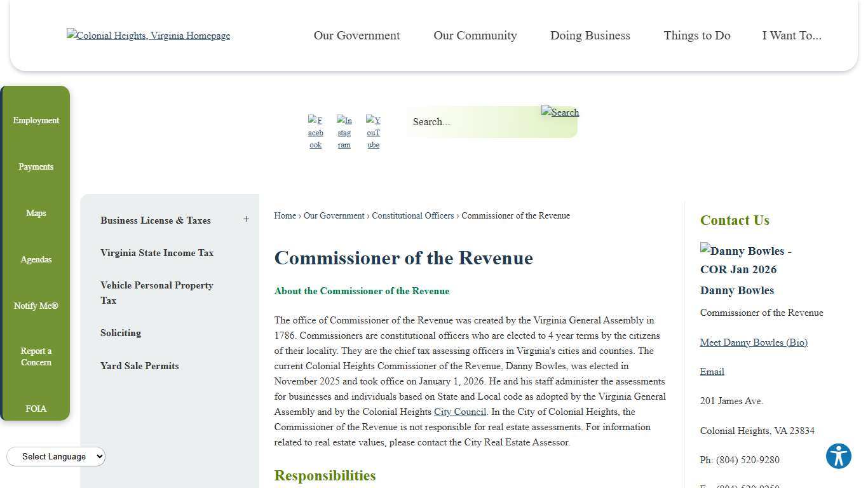Navigate to Constitutional Officers breadcrumb

pyautogui.click(x=412, y=215)
